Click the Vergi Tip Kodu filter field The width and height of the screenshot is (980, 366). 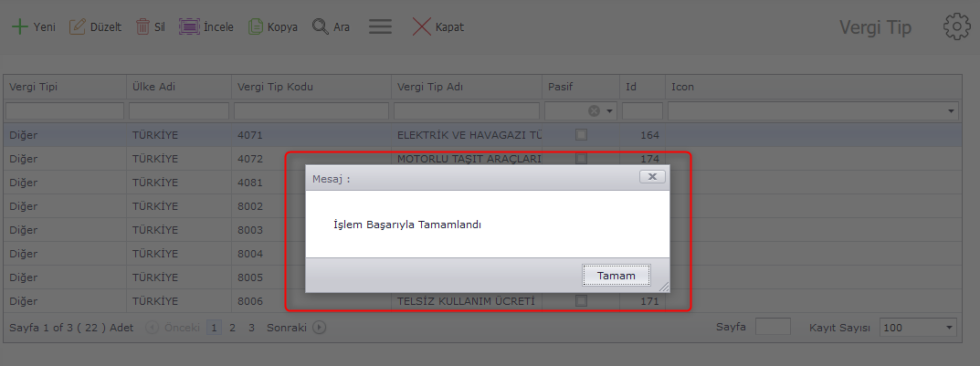tap(311, 110)
